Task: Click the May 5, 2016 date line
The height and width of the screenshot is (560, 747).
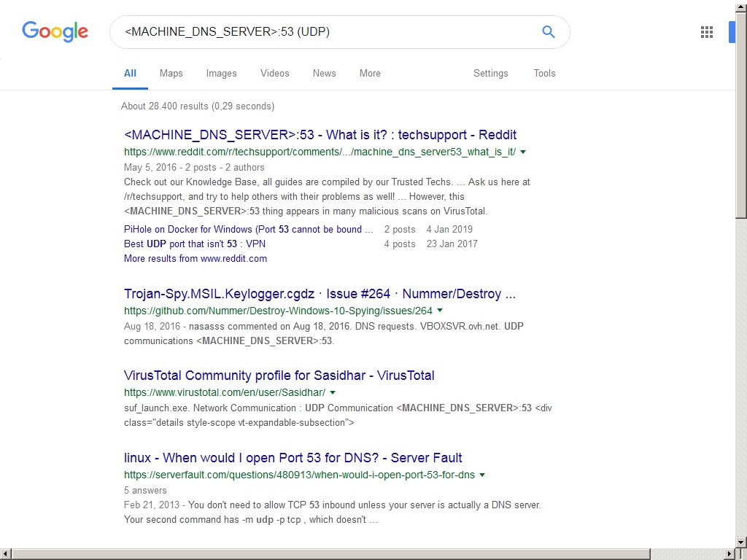Action: [194, 168]
